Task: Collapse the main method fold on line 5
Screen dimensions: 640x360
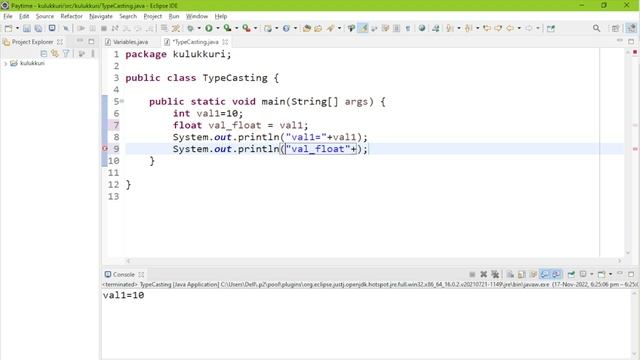Action: pyautogui.click(x=122, y=101)
